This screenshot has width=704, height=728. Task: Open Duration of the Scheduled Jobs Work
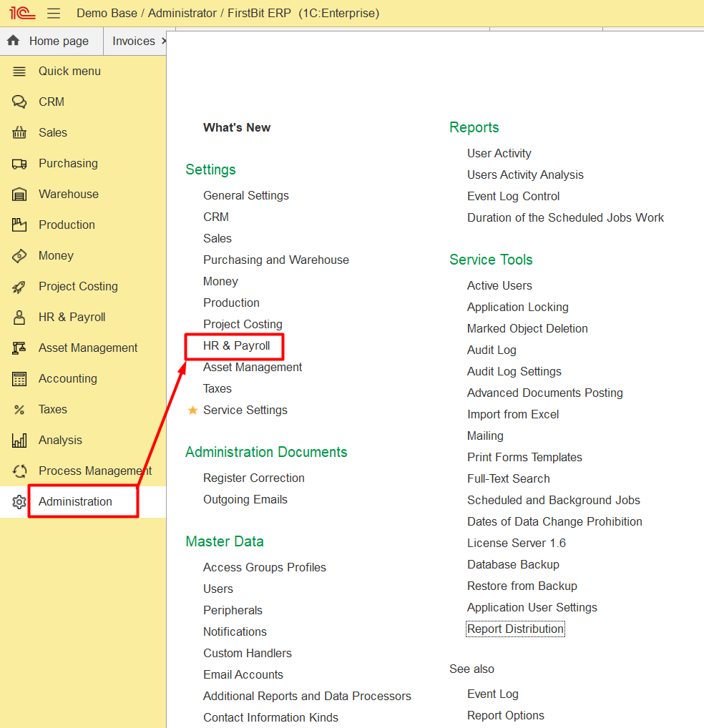[x=566, y=217]
